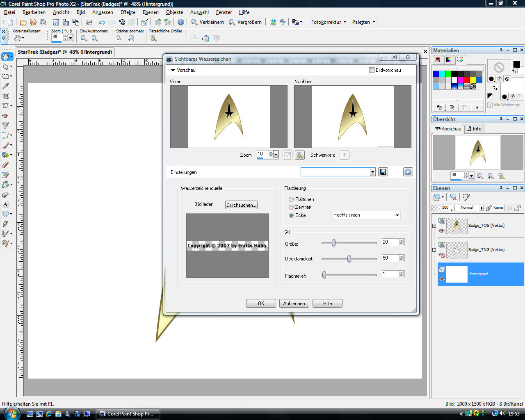The height and width of the screenshot is (420, 525).
Task: Select the Red Eye tool
Action: [5, 116]
